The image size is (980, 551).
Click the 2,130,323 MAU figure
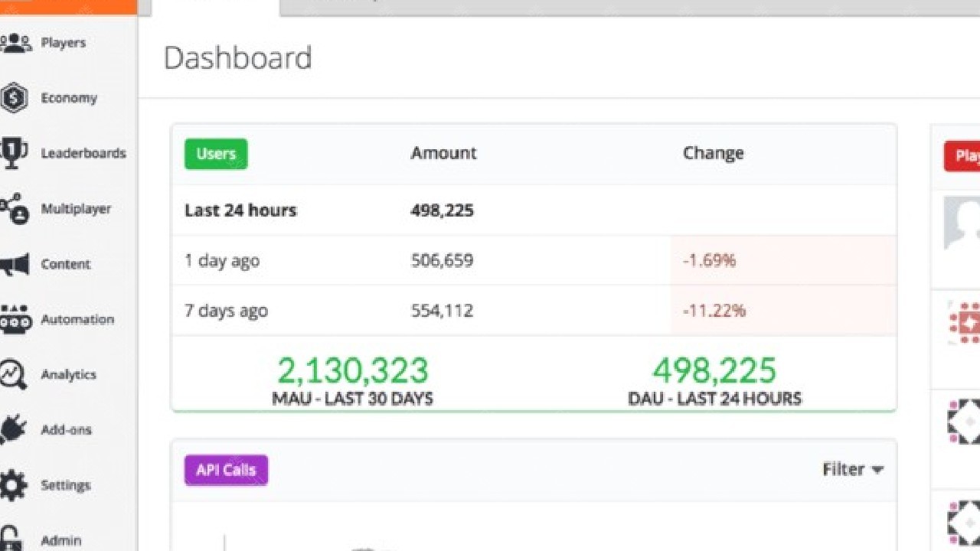click(x=352, y=371)
